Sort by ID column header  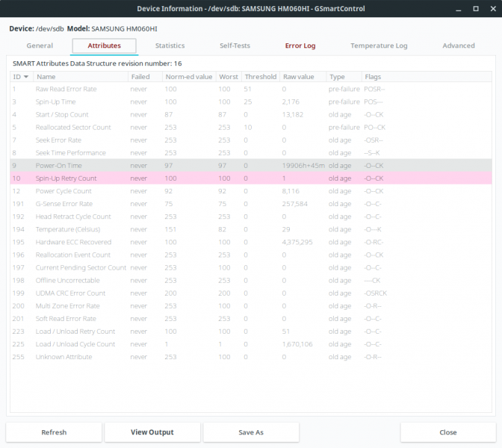tap(22, 77)
